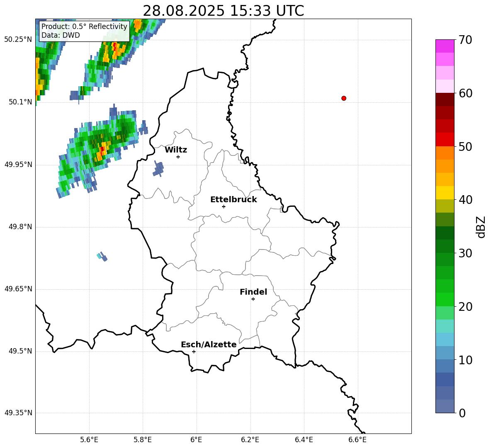The width and height of the screenshot is (491, 448).
Task: Click the 50.25°N latitude tick label
Action: coord(18,40)
